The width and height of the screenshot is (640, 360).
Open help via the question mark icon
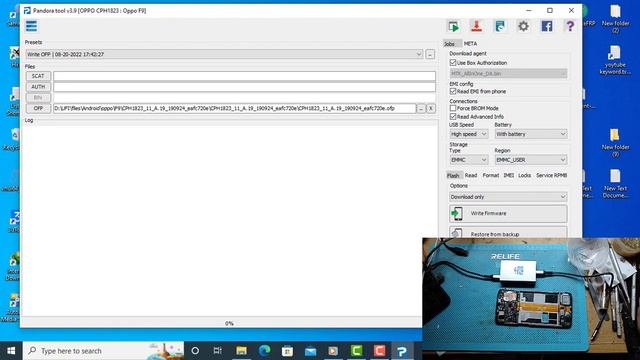coord(570,27)
